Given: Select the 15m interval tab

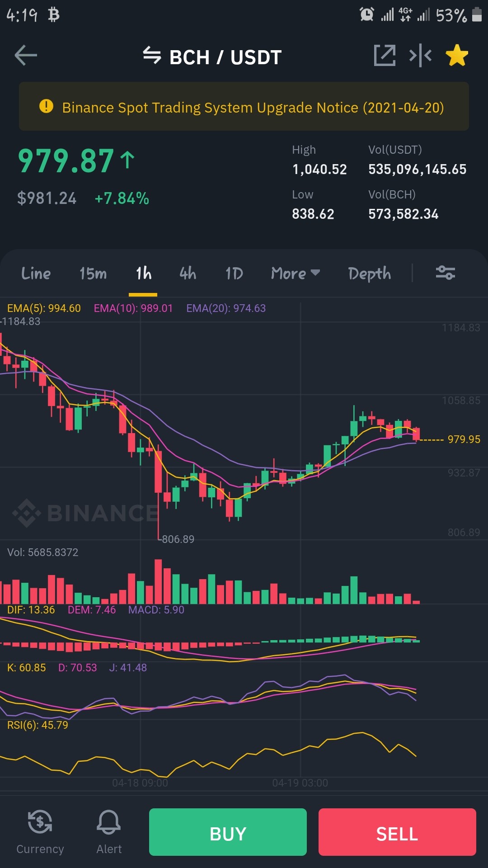Looking at the screenshot, I should coord(93,273).
